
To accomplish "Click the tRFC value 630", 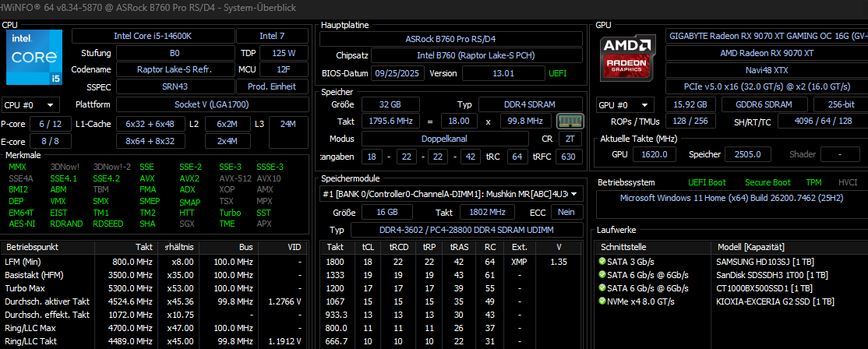I will [x=569, y=157].
